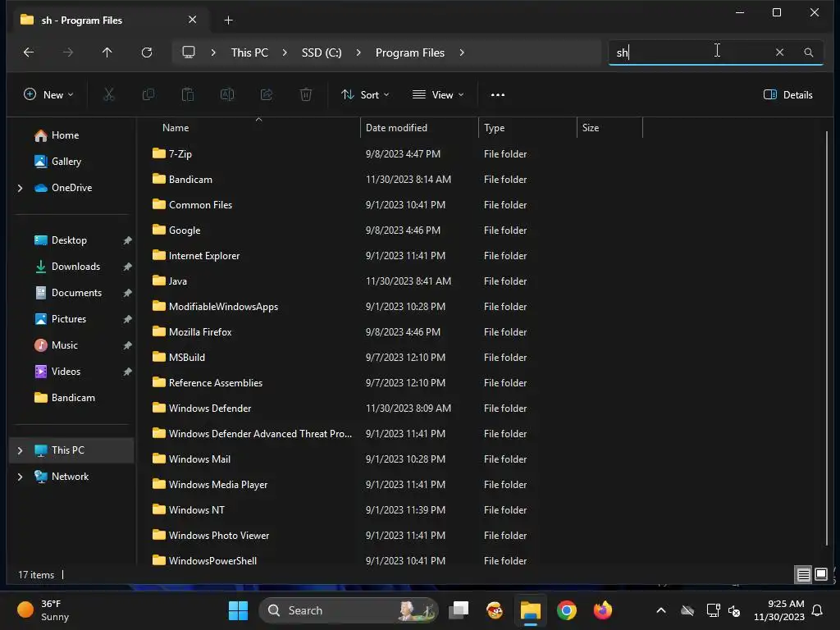
Task: Click the magnifier search icon
Action: (x=808, y=52)
